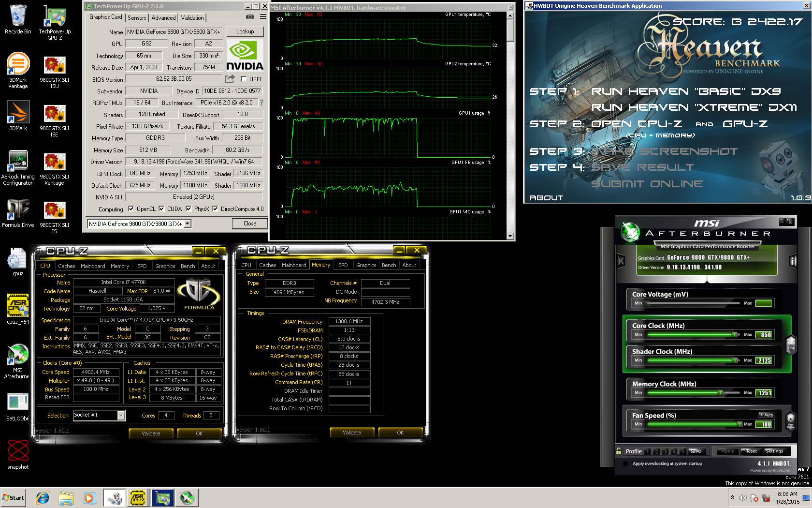Image resolution: width=812 pixels, height=508 pixels.
Task: Click Close button in GPU-Z
Action: coord(250,224)
